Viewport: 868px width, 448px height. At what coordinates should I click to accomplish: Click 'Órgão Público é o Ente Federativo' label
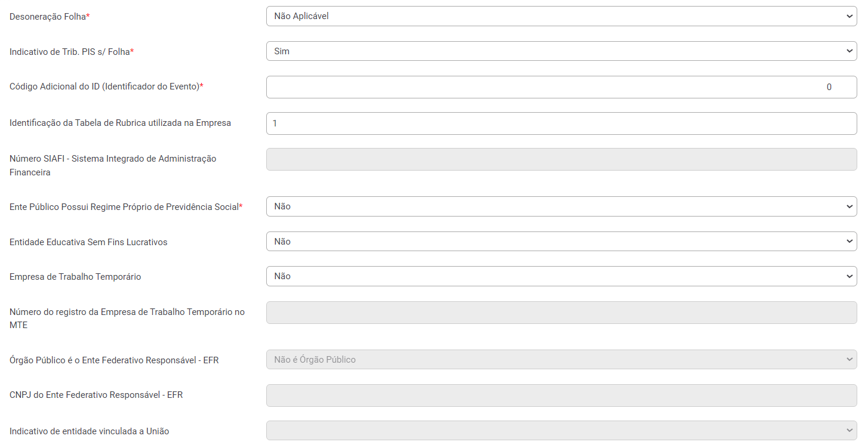114,360
